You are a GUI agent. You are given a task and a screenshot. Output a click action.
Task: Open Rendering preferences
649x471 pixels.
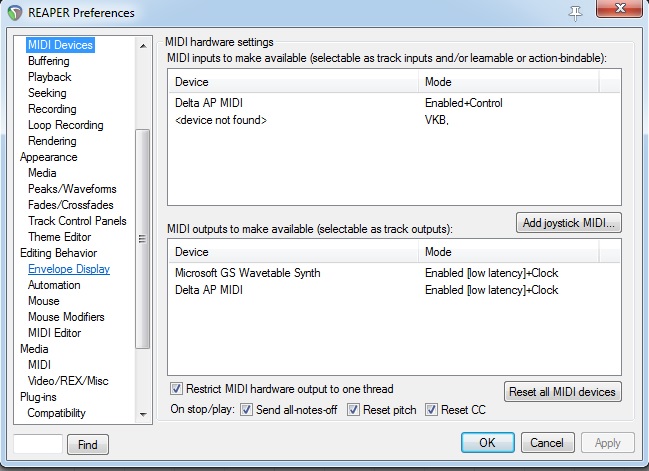pyautogui.click(x=52, y=141)
